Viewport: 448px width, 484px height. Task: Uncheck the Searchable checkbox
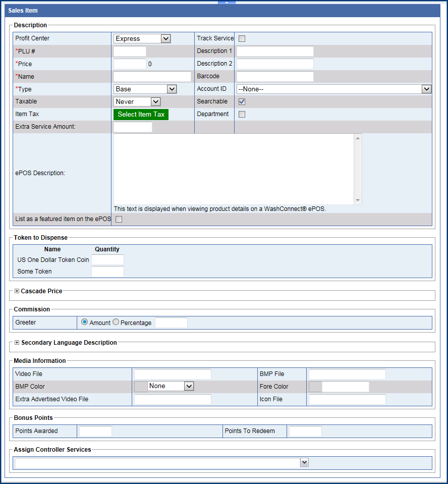click(242, 101)
